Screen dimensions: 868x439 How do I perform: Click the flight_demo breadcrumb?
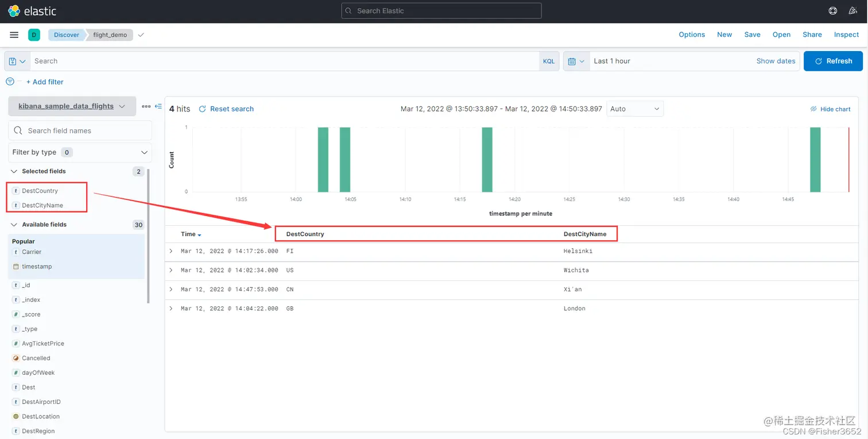[x=110, y=35]
